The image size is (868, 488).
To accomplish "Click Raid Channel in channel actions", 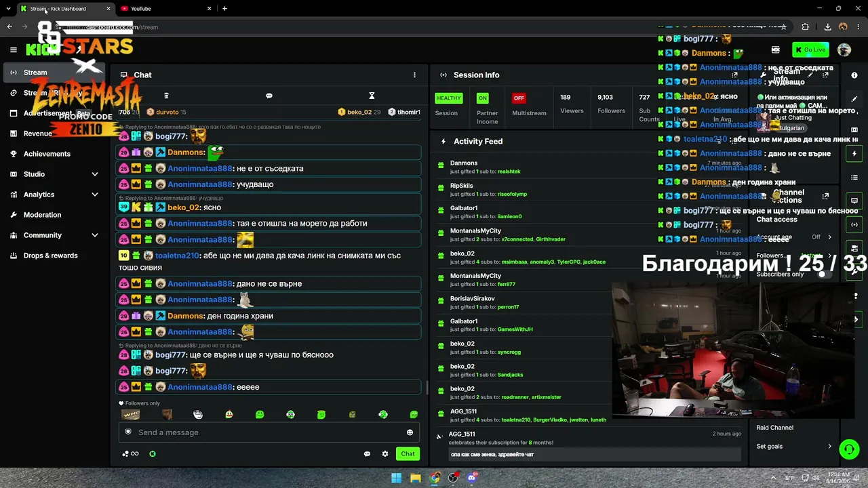I will (775, 428).
